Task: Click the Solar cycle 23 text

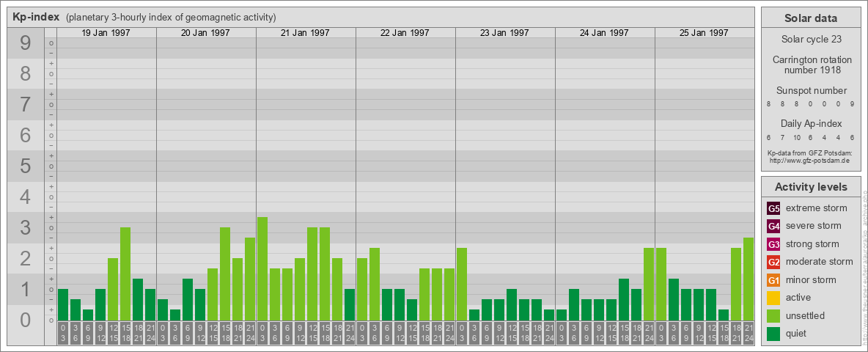Action: point(811,40)
